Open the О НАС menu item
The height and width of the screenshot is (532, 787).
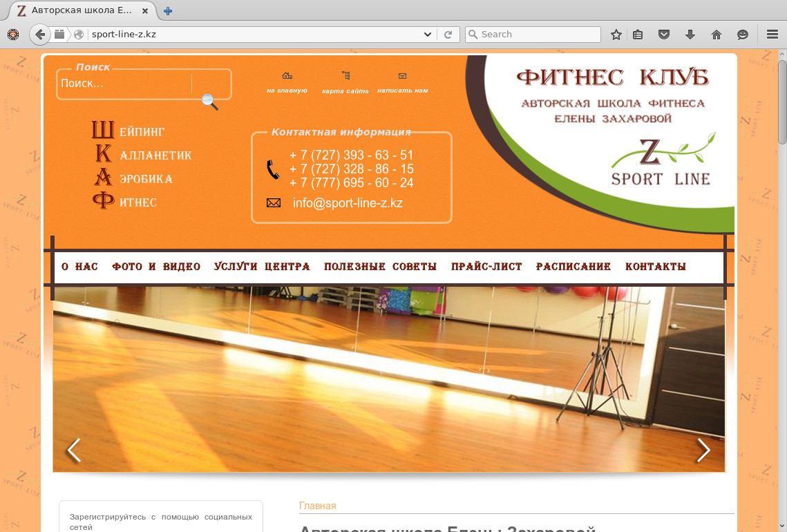coord(79,267)
